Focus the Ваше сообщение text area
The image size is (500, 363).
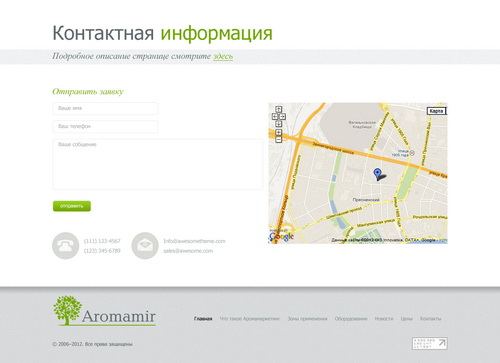[x=157, y=164]
